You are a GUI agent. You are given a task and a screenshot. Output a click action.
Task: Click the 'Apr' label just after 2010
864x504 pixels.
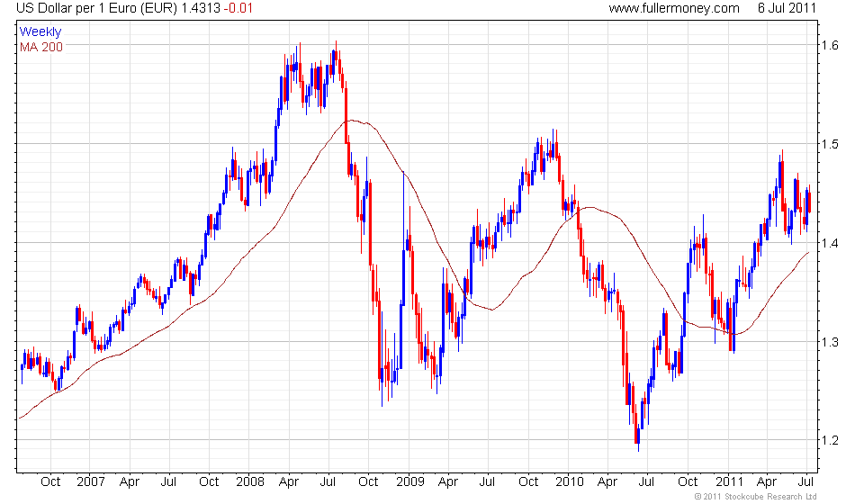[x=607, y=482]
